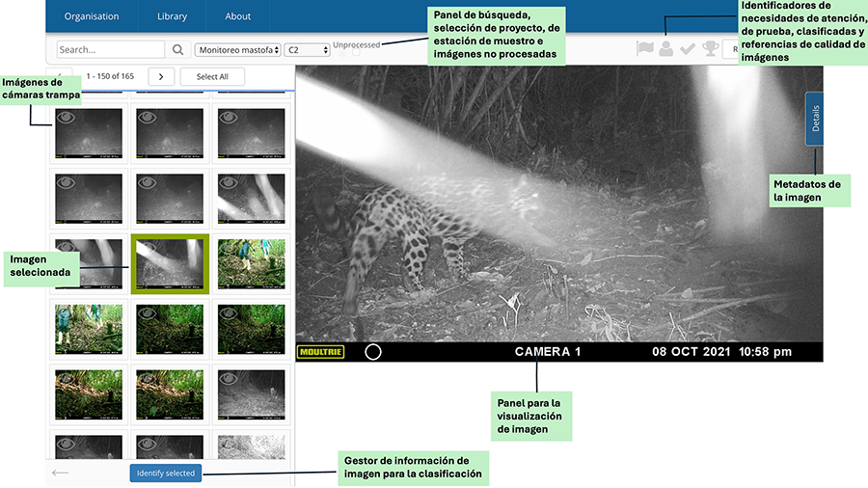Click the checkmark classified icon
This screenshot has width=868, height=488.
[688, 49]
